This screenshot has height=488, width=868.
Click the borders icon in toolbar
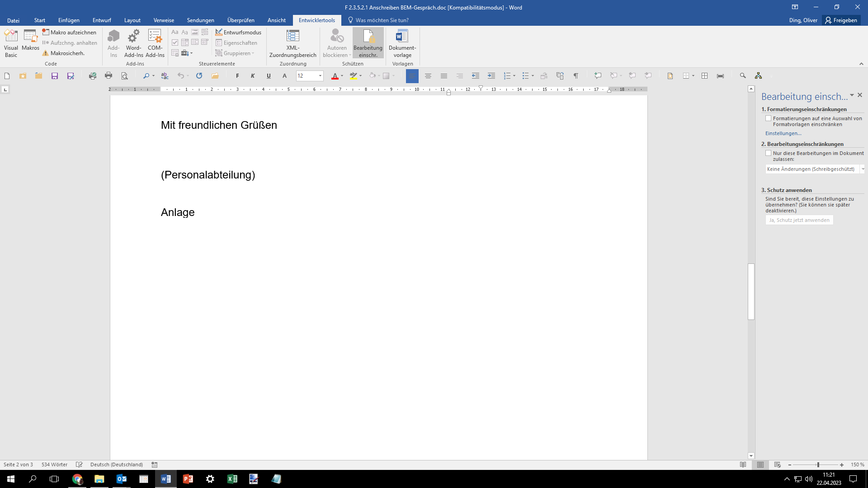[x=686, y=76]
